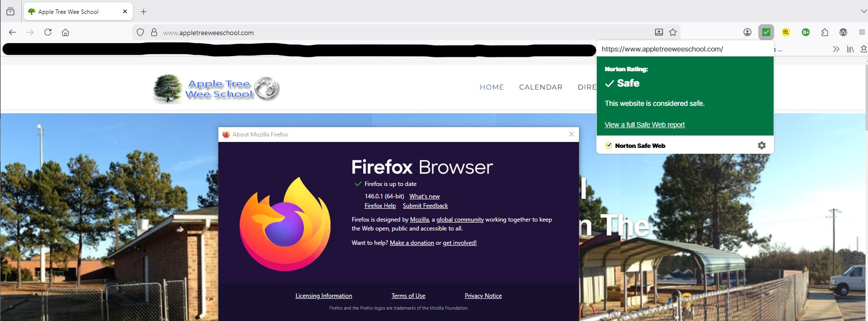868x321 pixels.
Task: Close the About Mozilla Firefox dialog
Action: (x=571, y=134)
